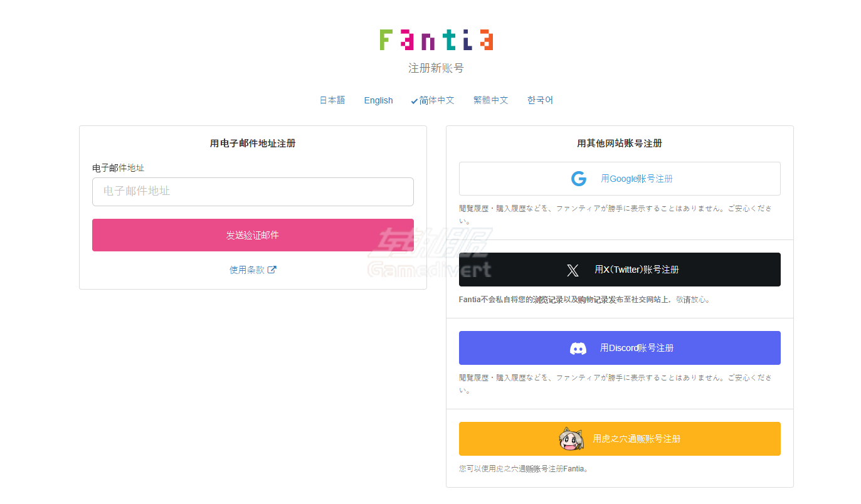Click the 发送验证邮件 button
Image resolution: width=861 pixels, height=504 pixels.
pos(253,235)
